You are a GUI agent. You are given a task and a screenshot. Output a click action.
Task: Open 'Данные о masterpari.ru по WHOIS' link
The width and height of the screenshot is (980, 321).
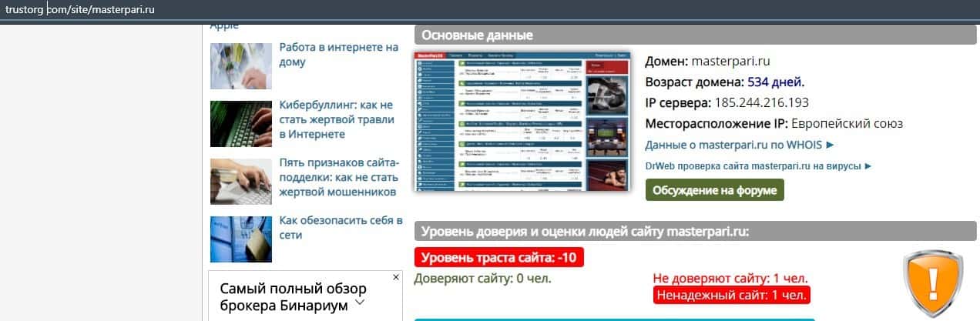point(740,144)
